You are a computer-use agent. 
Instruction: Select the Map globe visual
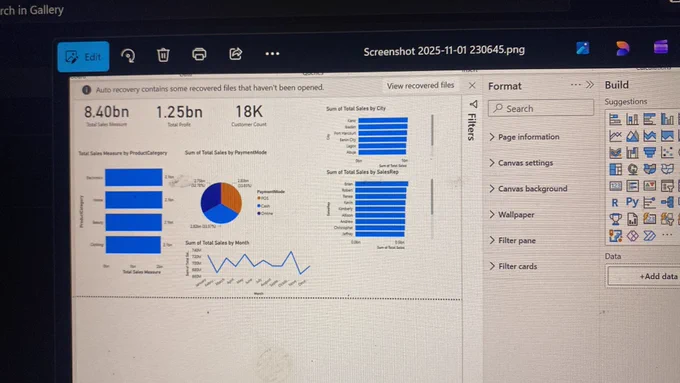[633, 169]
